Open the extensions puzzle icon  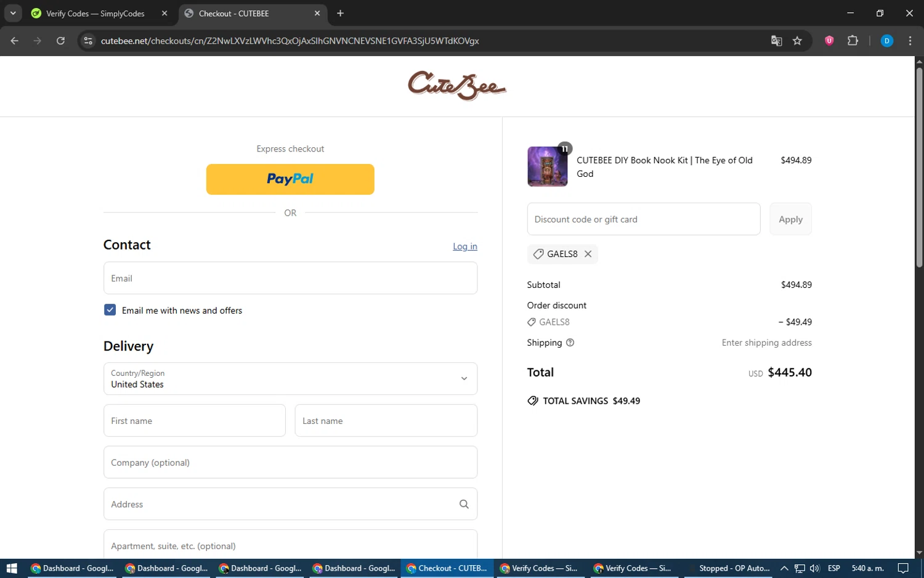click(x=853, y=41)
